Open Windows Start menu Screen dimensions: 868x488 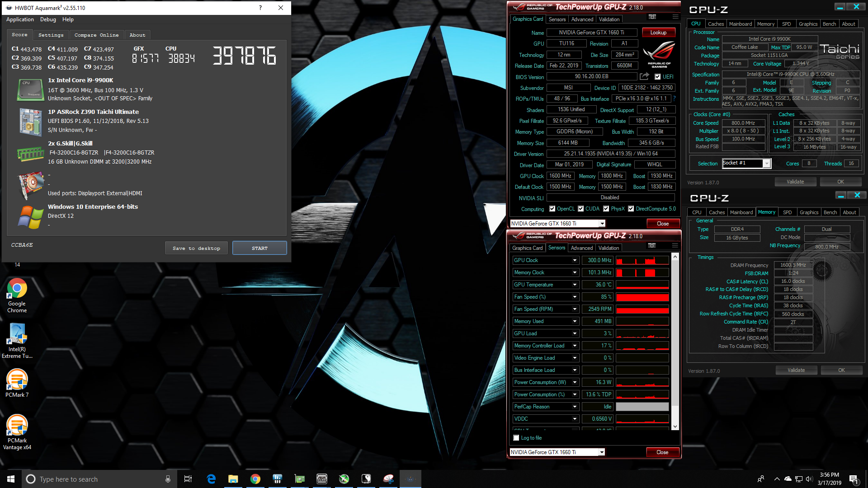(11, 479)
